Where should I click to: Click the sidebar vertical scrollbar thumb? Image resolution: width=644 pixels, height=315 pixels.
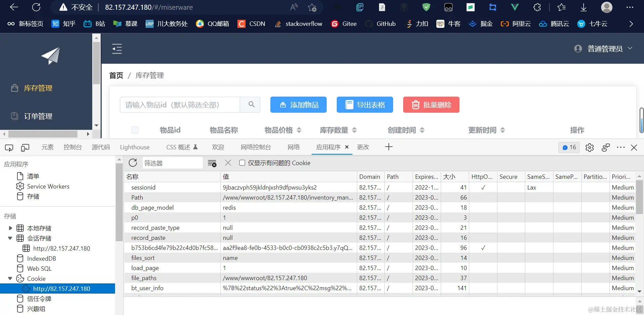(96, 63)
